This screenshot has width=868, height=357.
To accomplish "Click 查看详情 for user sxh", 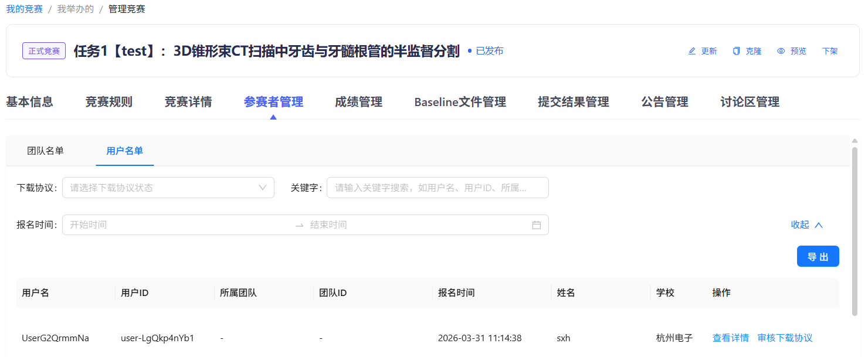I will coord(730,338).
